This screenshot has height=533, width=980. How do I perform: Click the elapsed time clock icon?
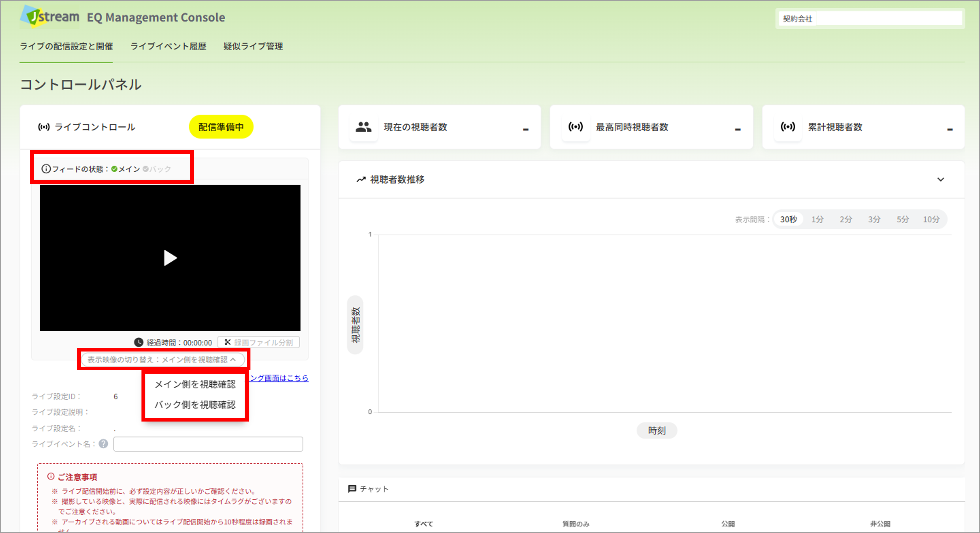pyautogui.click(x=138, y=342)
